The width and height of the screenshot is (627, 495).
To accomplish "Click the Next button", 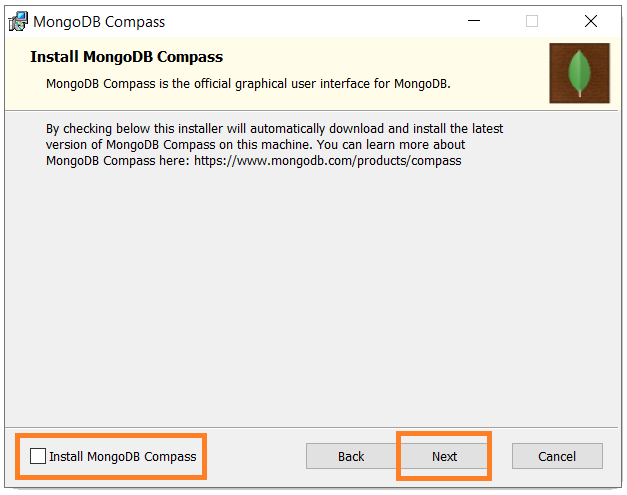I will (x=444, y=456).
